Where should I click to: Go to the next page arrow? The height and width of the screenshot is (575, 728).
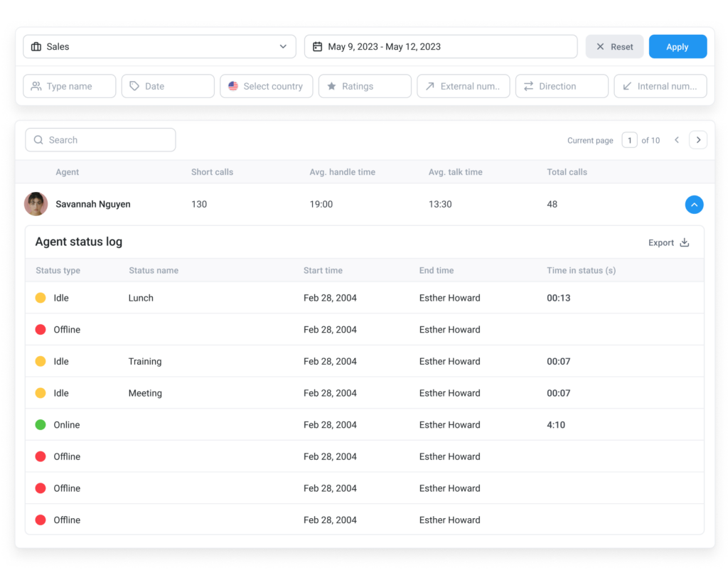(698, 140)
